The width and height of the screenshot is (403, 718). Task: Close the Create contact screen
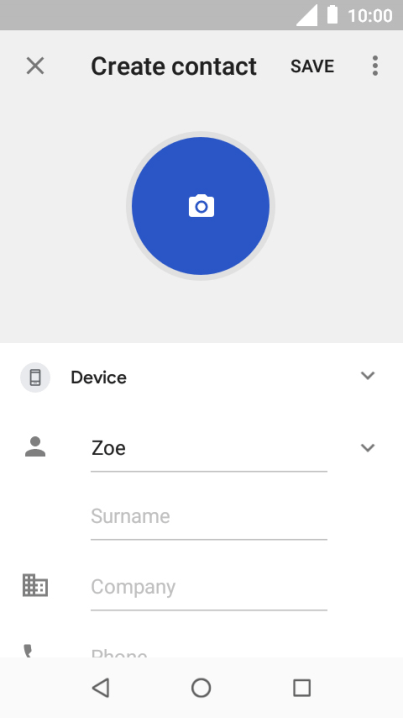pyautogui.click(x=35, y=66)
